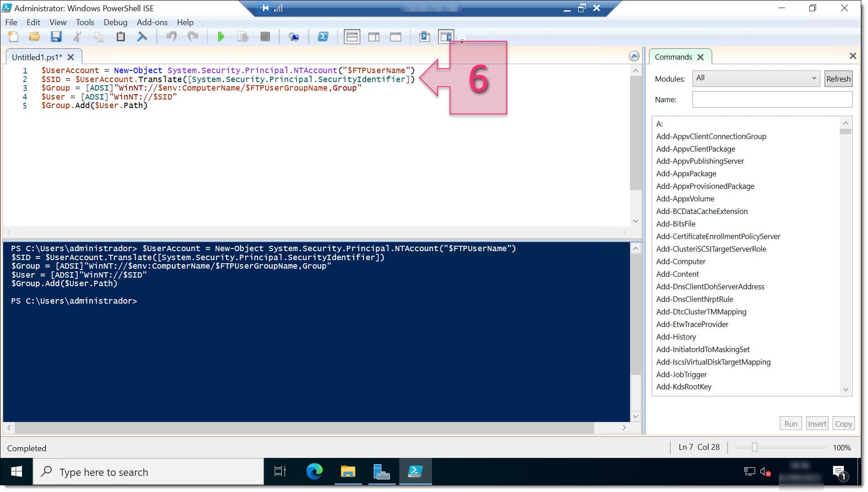Click the Name search input field

tap(773, 100)
